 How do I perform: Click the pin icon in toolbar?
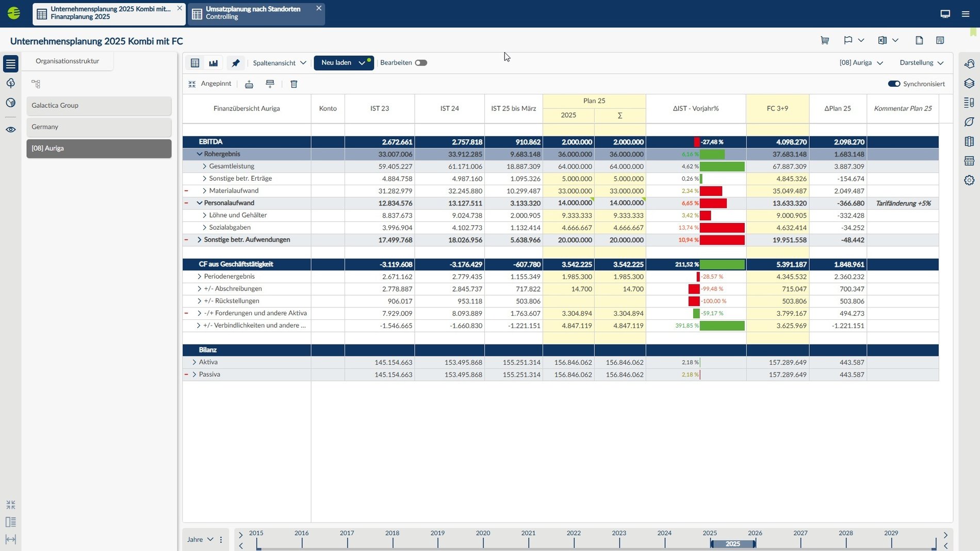[236, 63]
